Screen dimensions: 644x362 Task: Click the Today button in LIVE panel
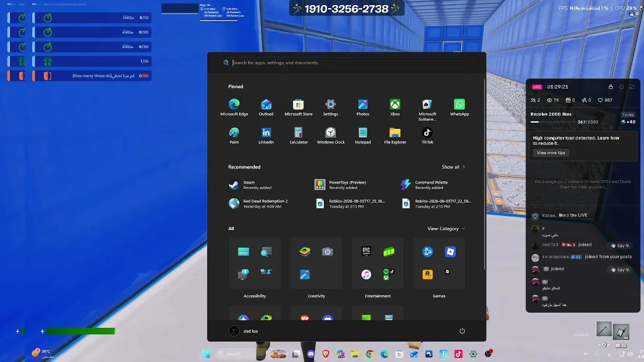click(628, 115)
